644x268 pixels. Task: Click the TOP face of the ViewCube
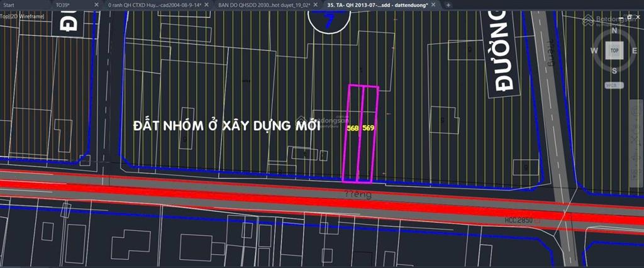[614, 50]
